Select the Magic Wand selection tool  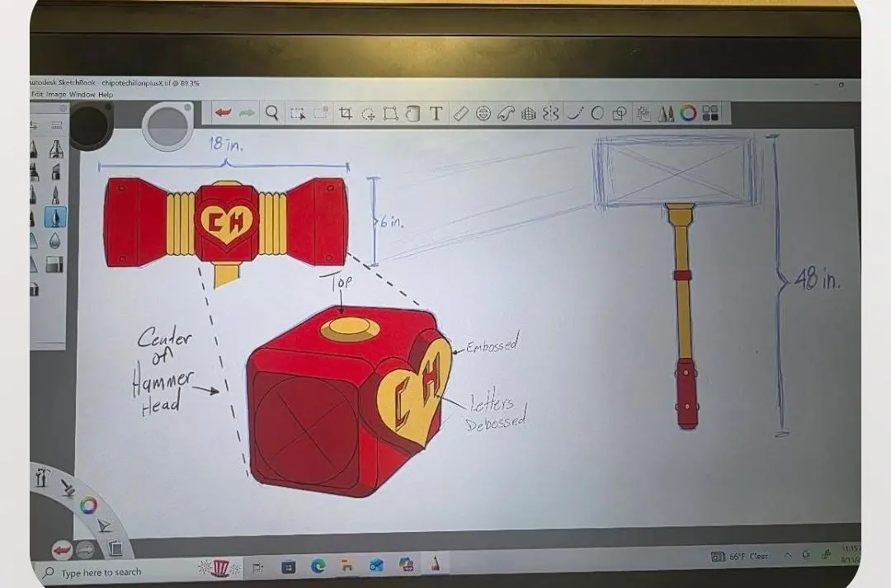[368, 114]
